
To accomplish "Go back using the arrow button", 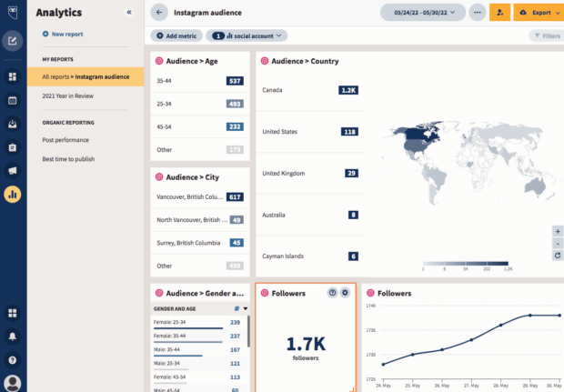I will [160, 13].
